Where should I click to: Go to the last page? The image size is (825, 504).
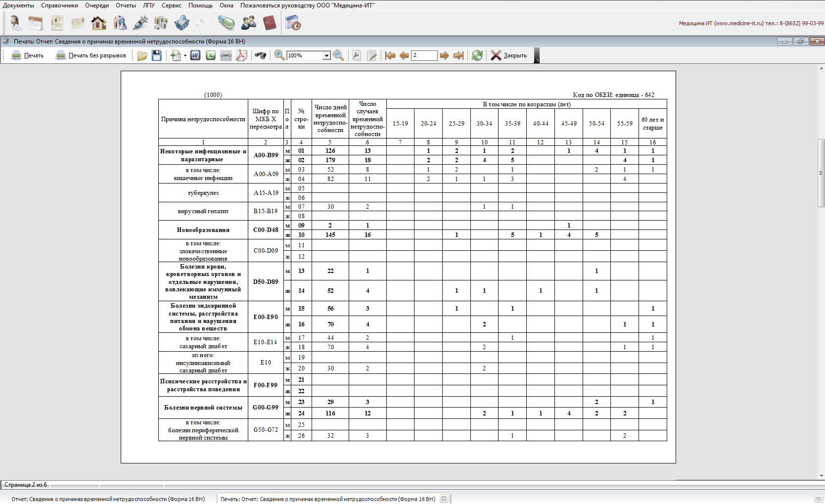coord(458,55)
